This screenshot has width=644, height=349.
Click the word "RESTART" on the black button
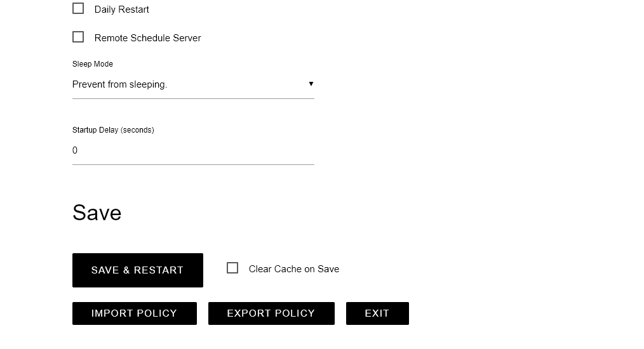pos(159,270)
